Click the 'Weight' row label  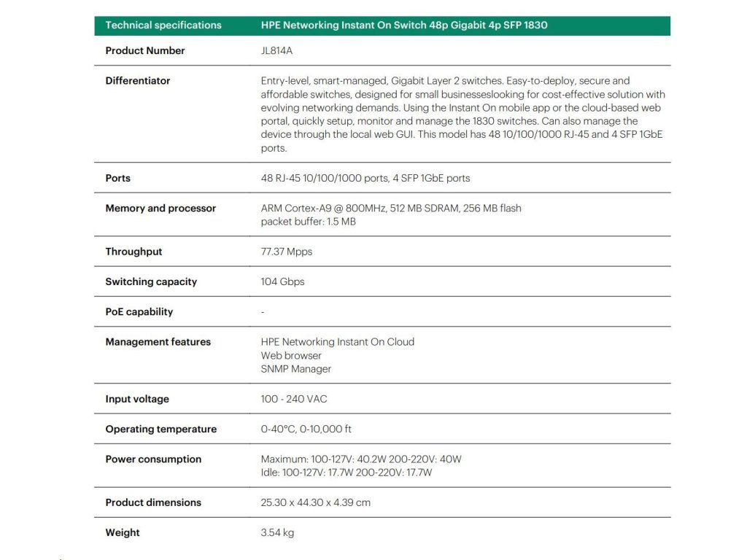coord(123,532)
